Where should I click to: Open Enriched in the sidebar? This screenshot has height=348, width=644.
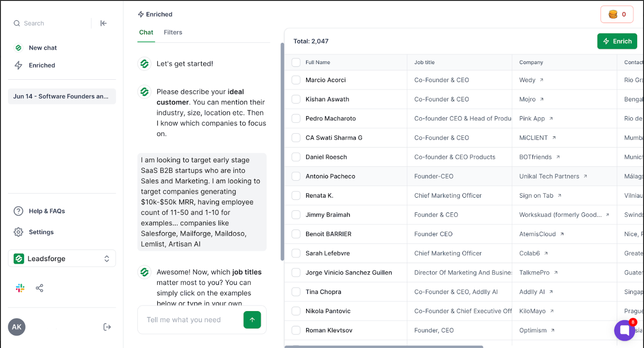tap(42, 65)
